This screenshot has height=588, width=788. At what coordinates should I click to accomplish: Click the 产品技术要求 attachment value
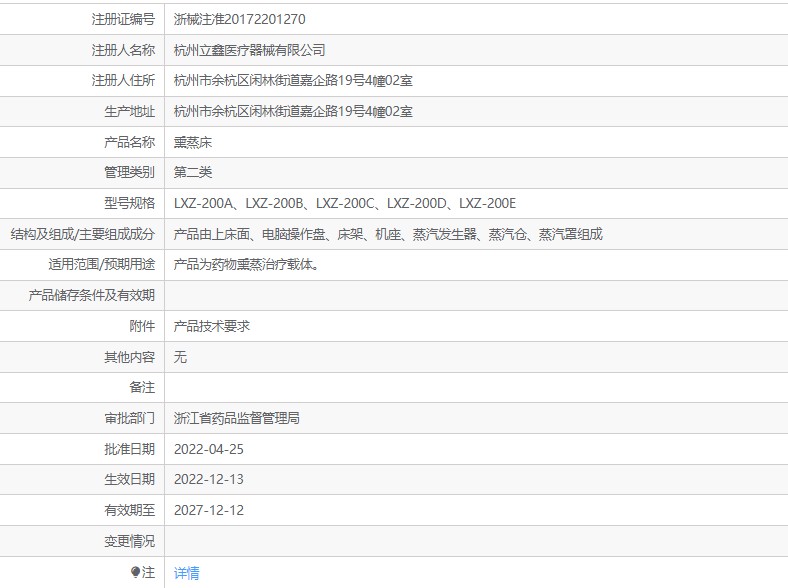click(212, 326)
